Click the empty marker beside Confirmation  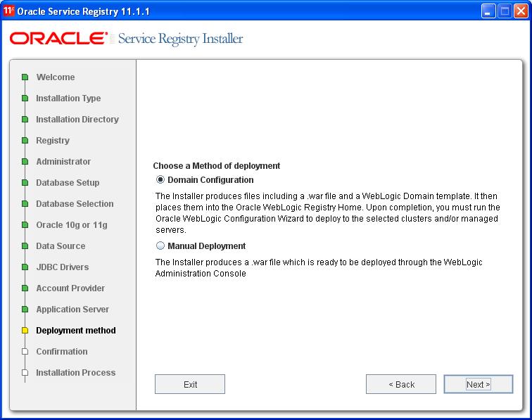tap(25, 352)
